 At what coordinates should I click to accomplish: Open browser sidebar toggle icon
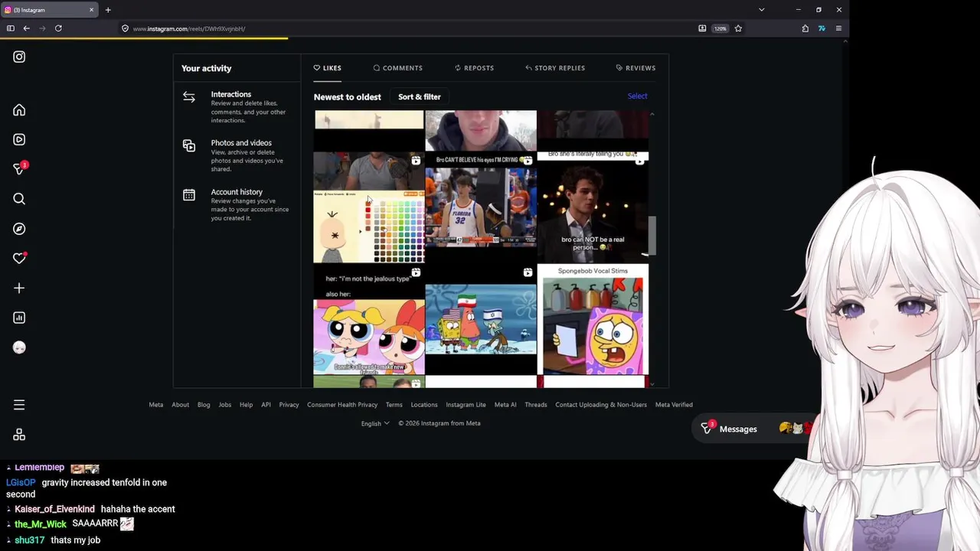tap(10, 28)
